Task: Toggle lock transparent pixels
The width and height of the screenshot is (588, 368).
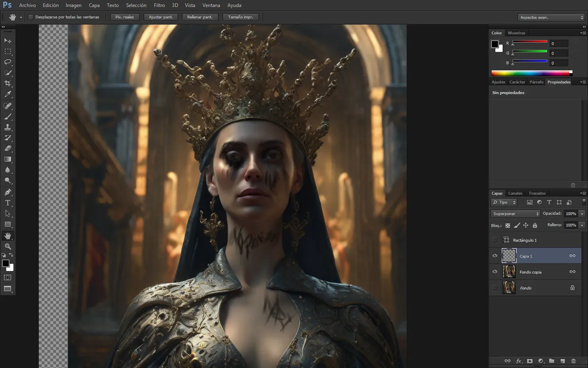Action: (508, 225)
